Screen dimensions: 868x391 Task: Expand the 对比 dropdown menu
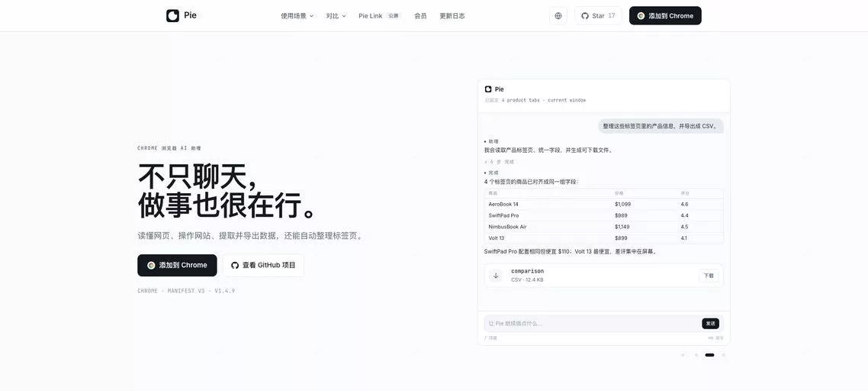pyautogui.click(x=336, y=15)
